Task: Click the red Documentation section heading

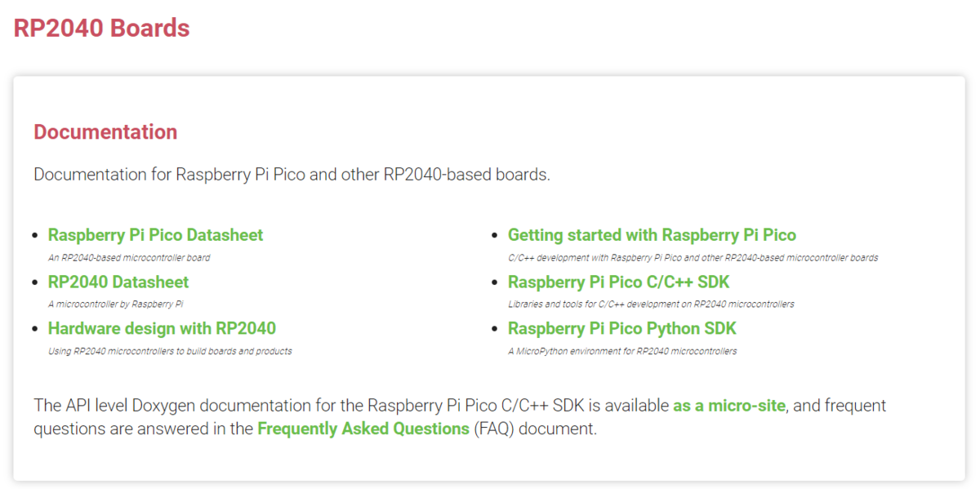Action: 105,132
